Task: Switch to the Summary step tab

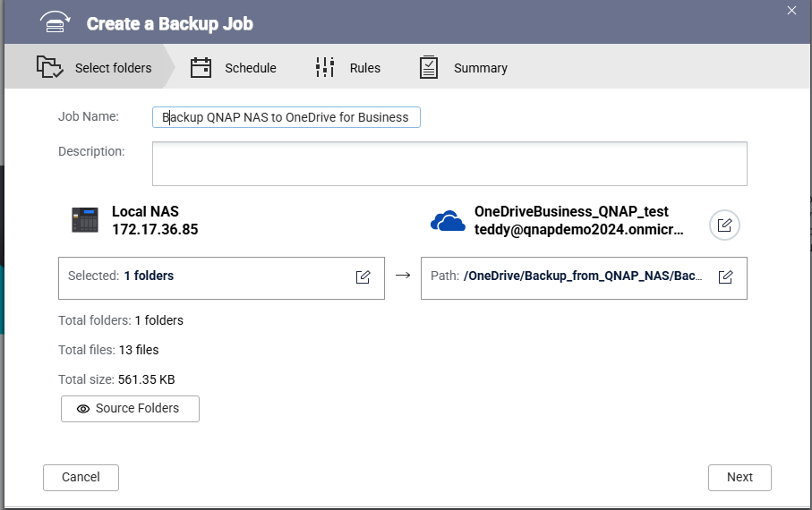Action: (480, 68)
